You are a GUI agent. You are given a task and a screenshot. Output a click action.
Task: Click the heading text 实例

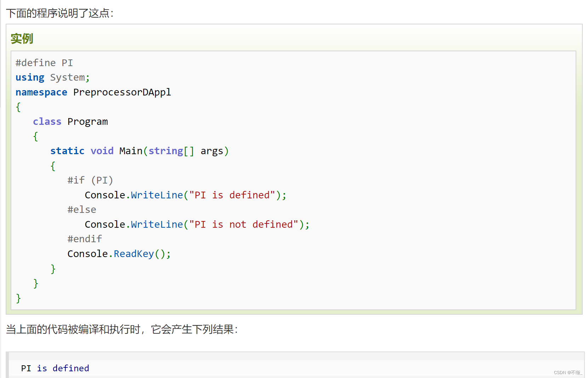(x=22, y=39)
